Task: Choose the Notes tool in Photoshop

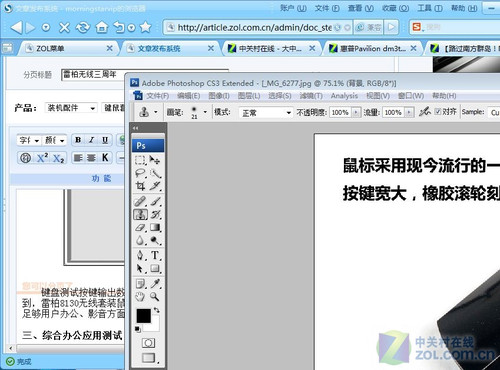Action: 140,284
